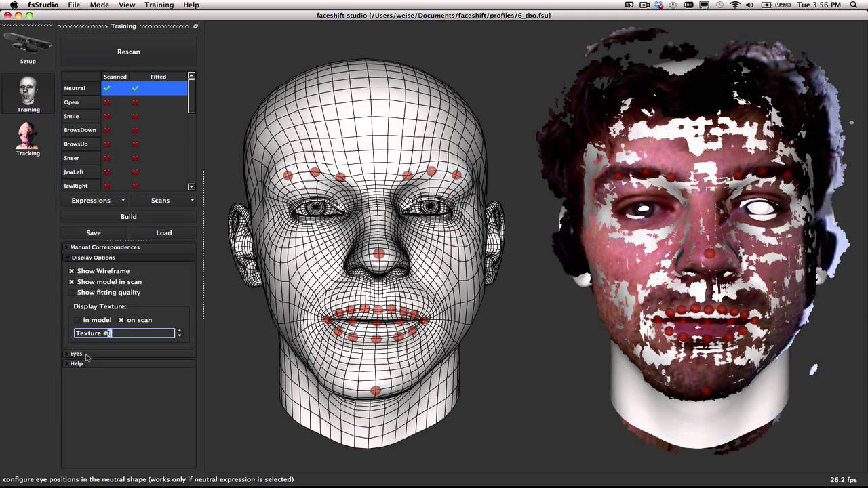Image resolution: width=868 pixels, height=488 pixels.
Task: Expand the Eyes section
Action: click(x=129, y=354)
